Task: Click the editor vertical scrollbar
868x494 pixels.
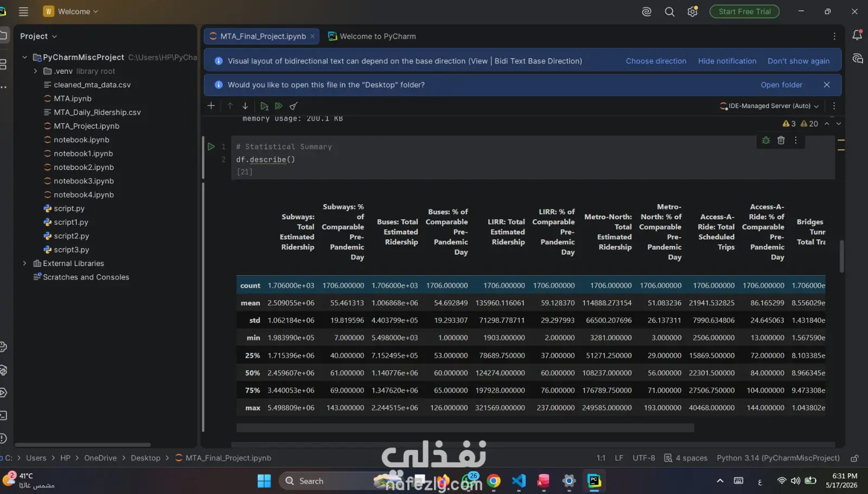Action: tap(841, 256)
